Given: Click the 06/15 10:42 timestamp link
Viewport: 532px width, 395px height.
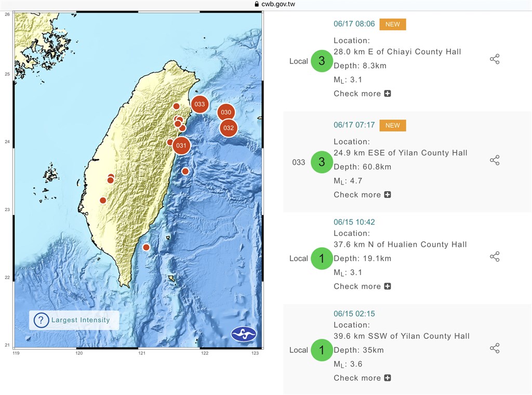Looking at the screenshot, I should (353, 221).
